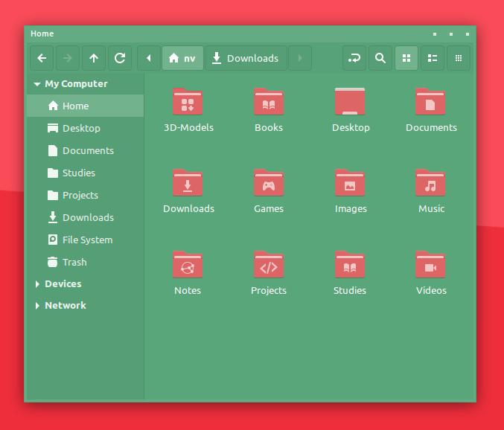Select Home in the sidebar
This screenshot has height=430, width=504.
(85, 106)
